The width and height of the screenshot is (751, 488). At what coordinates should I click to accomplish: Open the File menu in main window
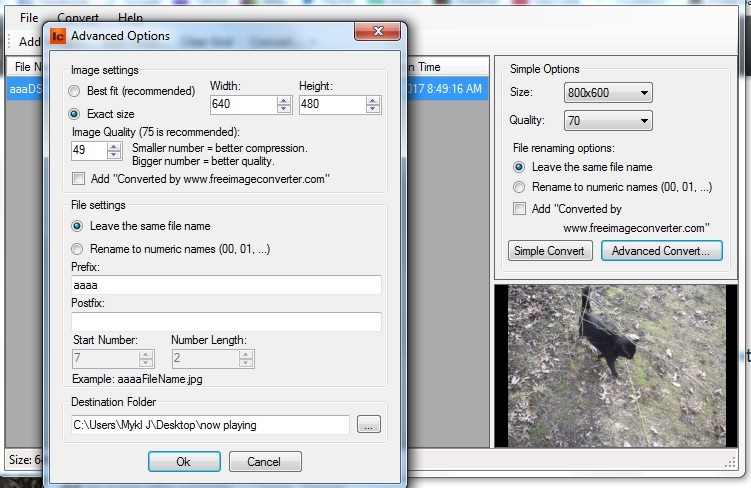click(x=29, y=18)
